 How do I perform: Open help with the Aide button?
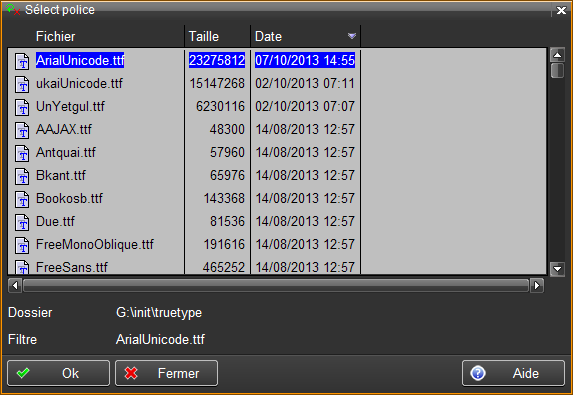point(513,373)
